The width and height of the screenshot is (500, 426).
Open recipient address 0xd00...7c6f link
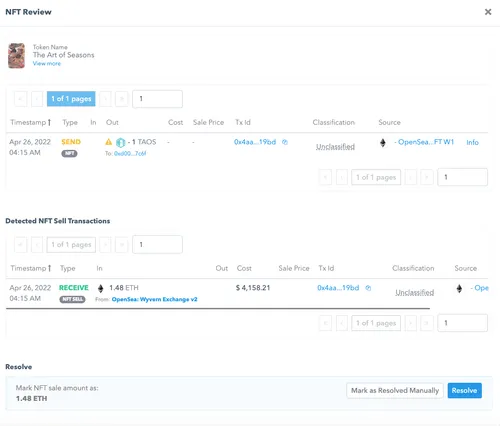click(x=130, y=153)
